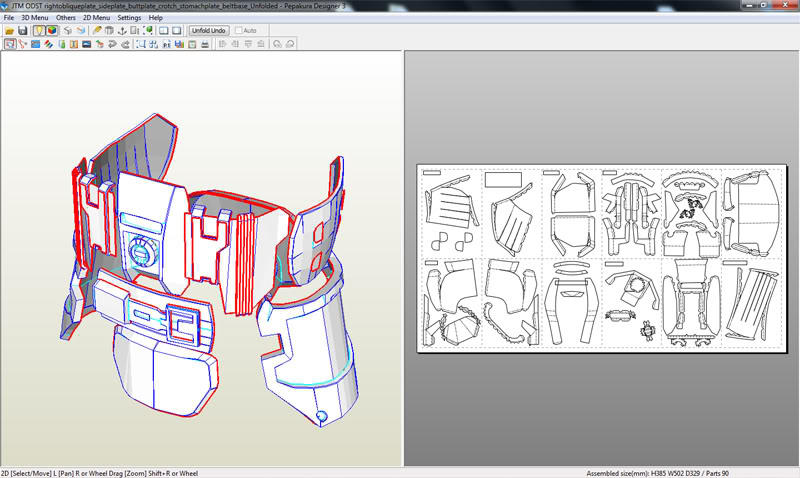Select the 2D Select/Move tool

tap(10, 44)
